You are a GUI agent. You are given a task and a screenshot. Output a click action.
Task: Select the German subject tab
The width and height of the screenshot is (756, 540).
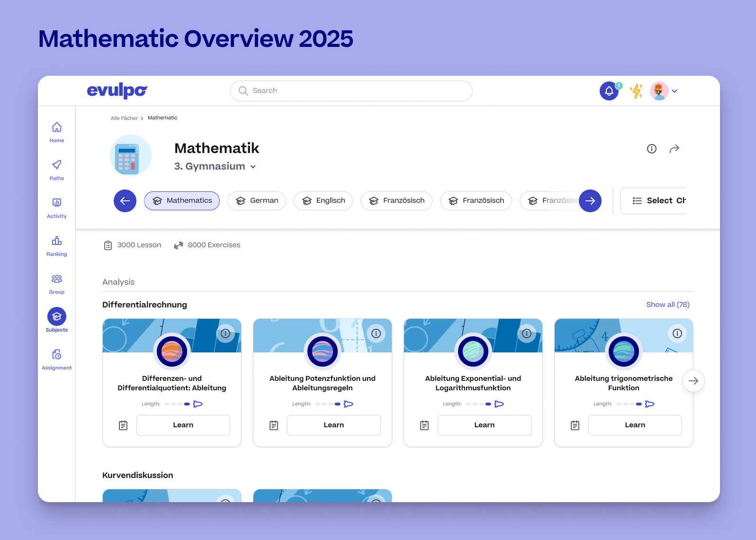click(257, 201)
